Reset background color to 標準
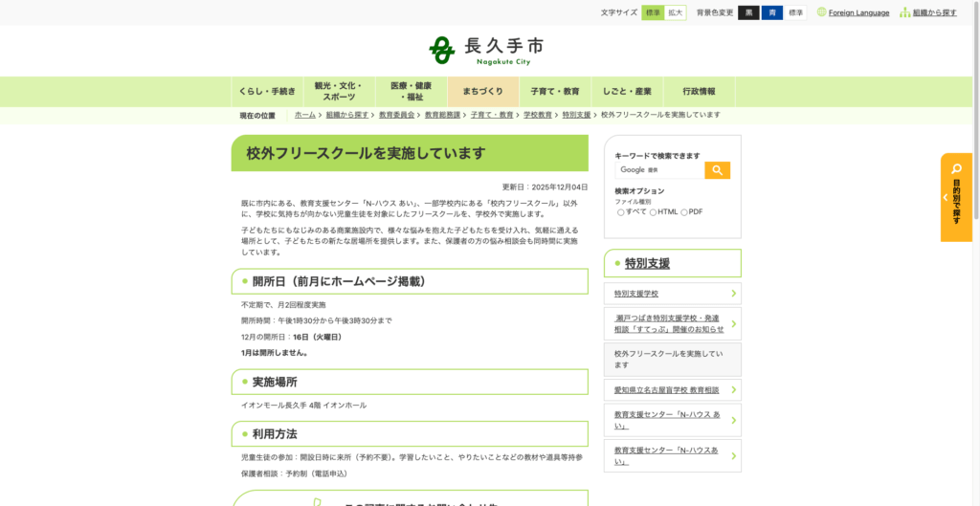Image resolution: width=980 pixels, height=506 pixels. point(795,12)
